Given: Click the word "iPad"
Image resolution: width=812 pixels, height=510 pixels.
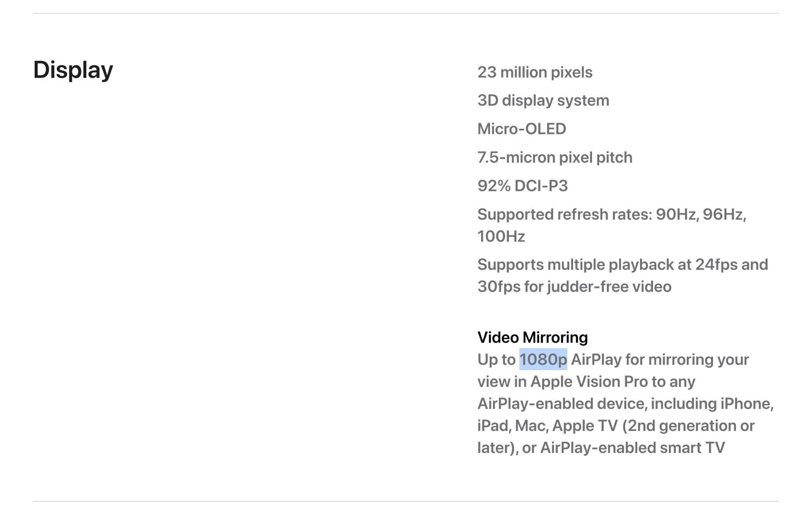Looking at the screenshot, I should point(494,426).
